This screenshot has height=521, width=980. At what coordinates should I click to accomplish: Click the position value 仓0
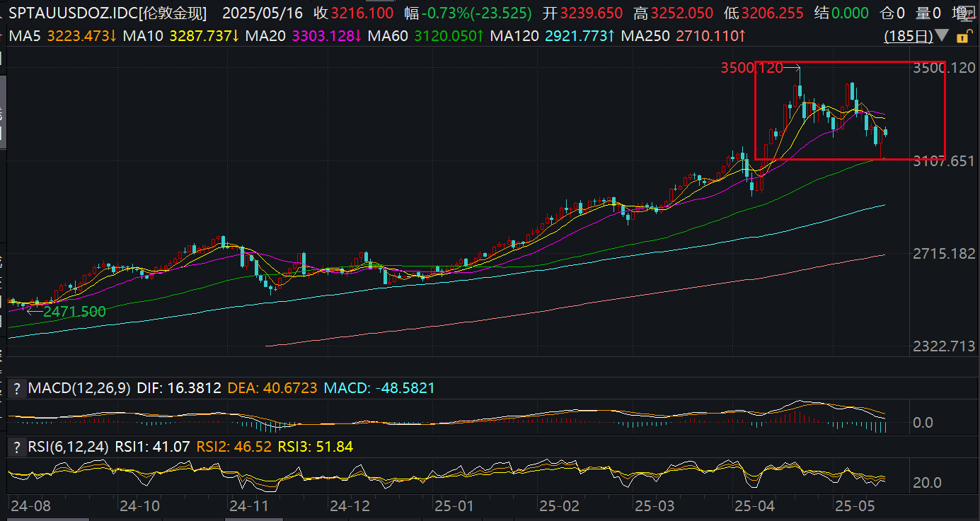[x=892, y=13]
